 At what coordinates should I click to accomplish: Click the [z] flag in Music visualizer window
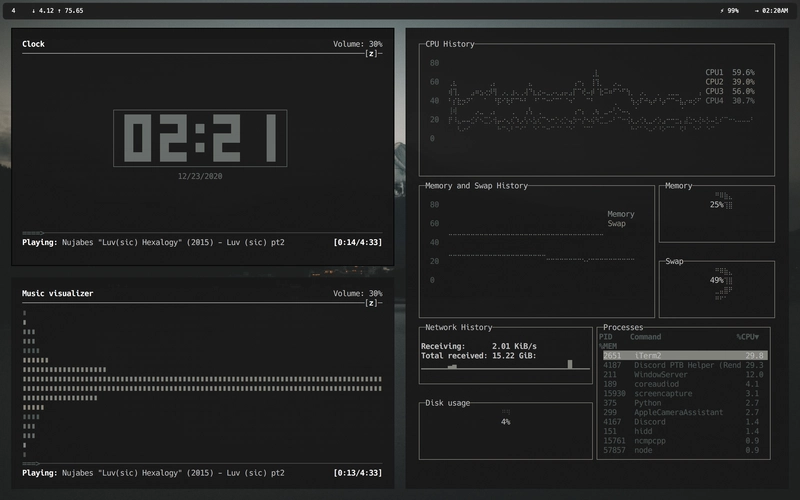[371, 303]
